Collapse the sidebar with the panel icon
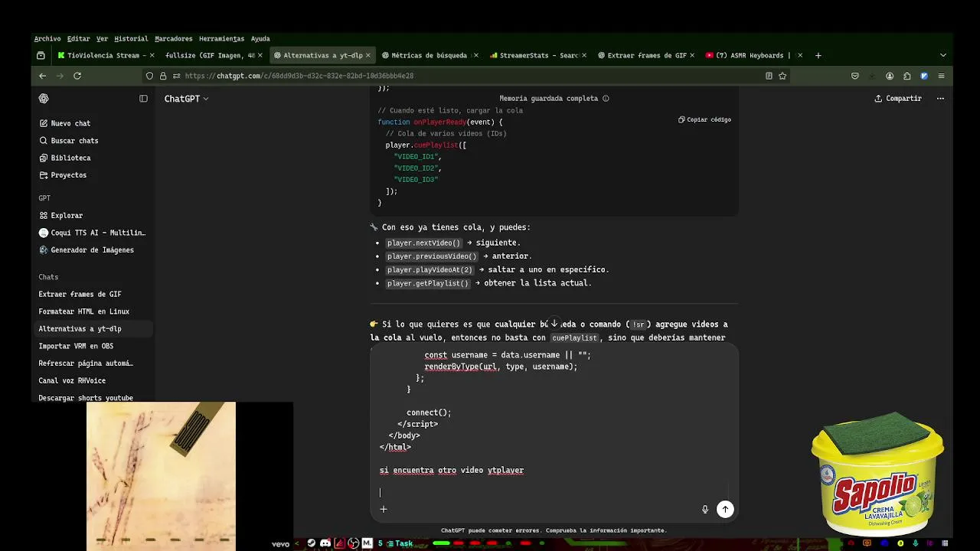 tap(143, 99)
